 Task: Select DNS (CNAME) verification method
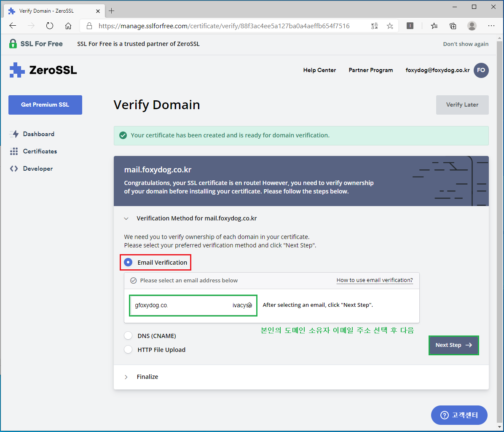coord(128,335)
